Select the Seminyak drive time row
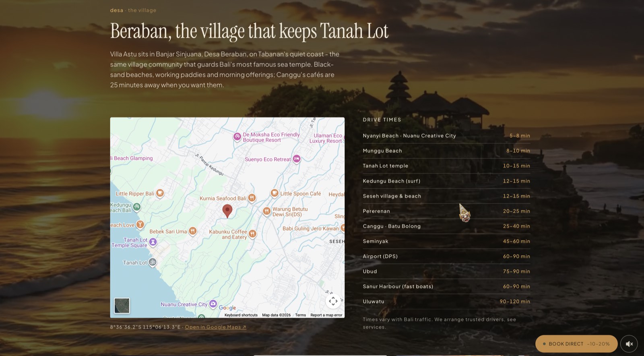 click(x=446, y=241)
